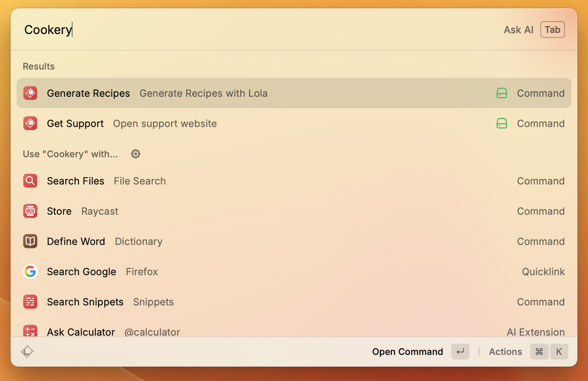Screen dimensions: 588x381
Task: Click the Raycast subtitle on Store row
Action: [x=100, y=211]
